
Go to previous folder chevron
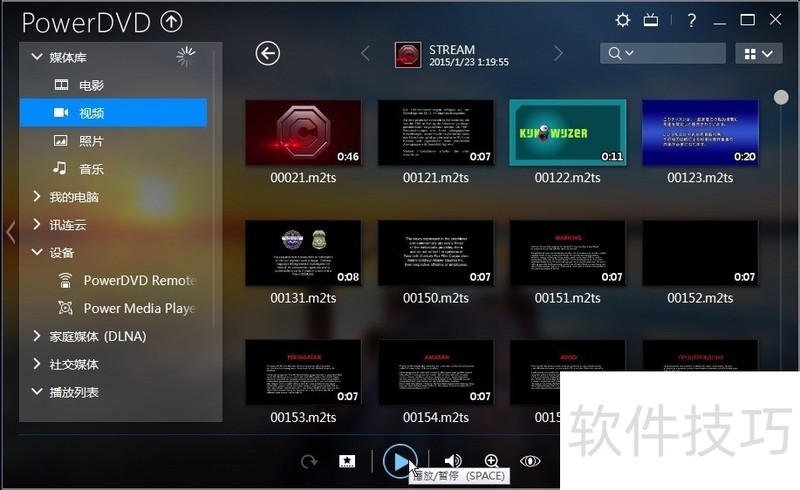point(365,53)
